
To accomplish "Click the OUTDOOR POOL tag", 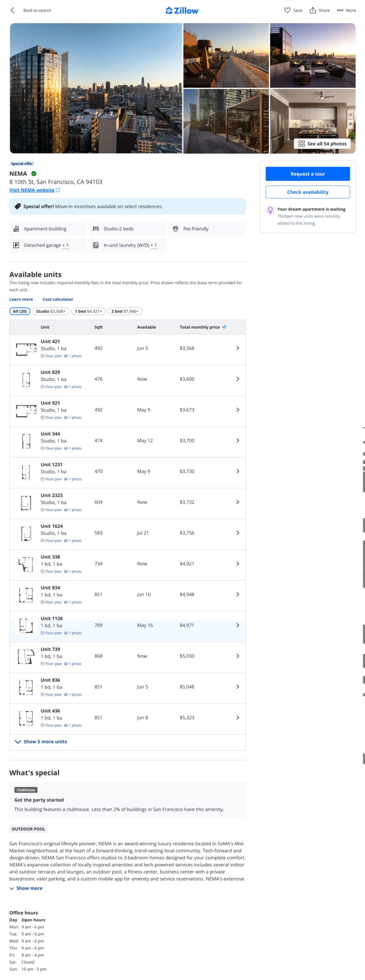I will pos(29,829).
